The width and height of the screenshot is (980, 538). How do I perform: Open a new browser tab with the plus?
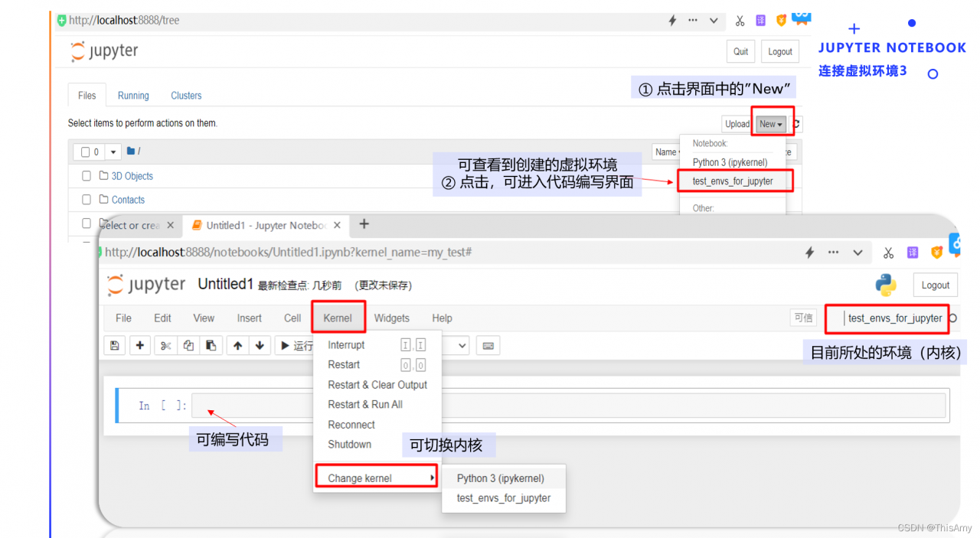[x=364, y=224]
